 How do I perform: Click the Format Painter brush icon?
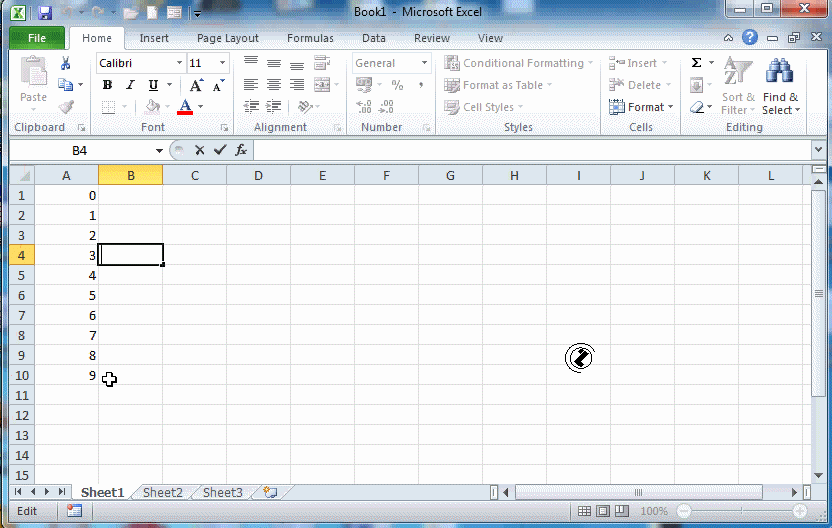[x=66, y=107]
